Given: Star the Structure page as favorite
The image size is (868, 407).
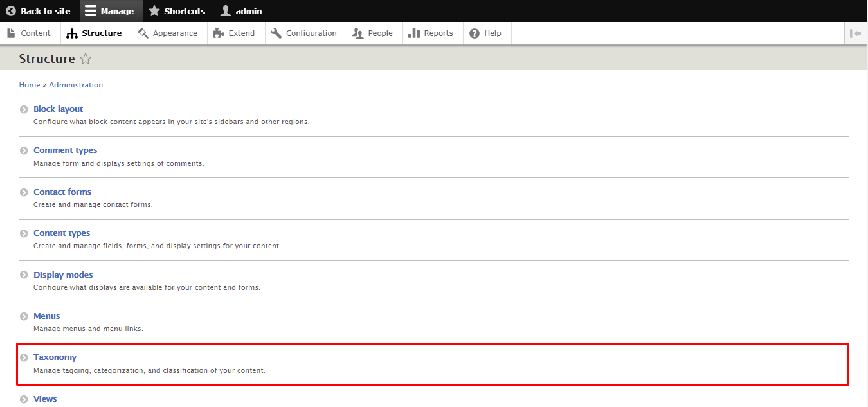Looking at the screenshot, I should coord(86,59).
